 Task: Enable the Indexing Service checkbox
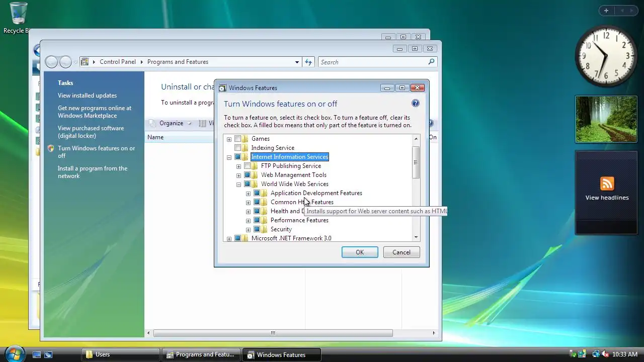tap(237, 148)
